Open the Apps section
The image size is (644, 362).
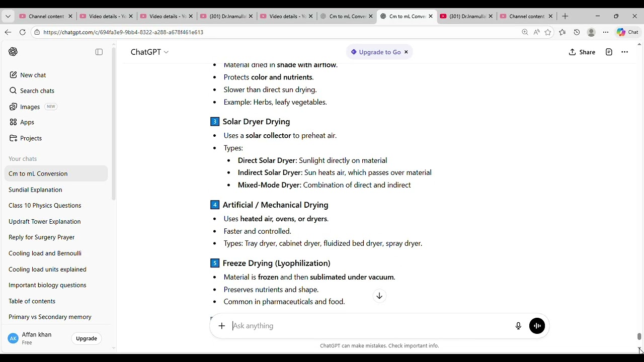coord(27,122)
